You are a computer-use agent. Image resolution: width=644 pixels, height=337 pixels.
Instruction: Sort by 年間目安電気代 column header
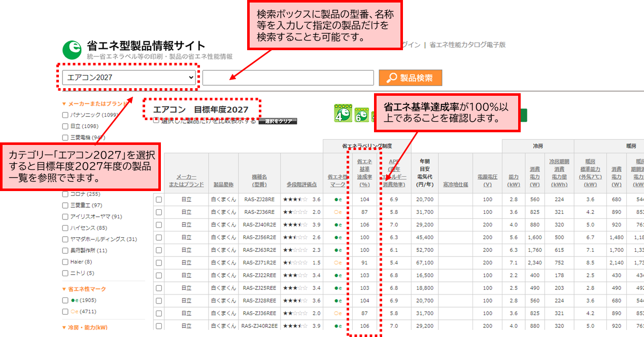[424, 173]
